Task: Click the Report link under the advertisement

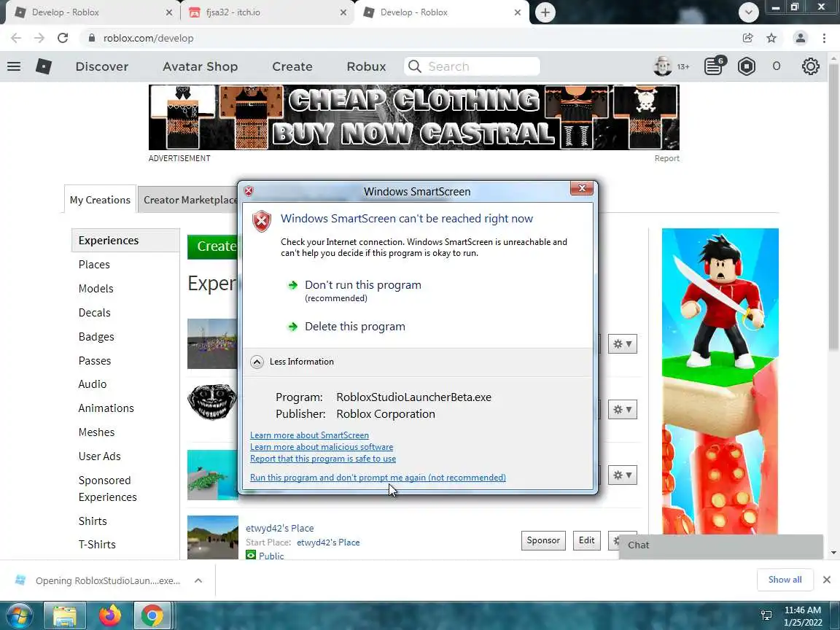Action: coord(666,158)
